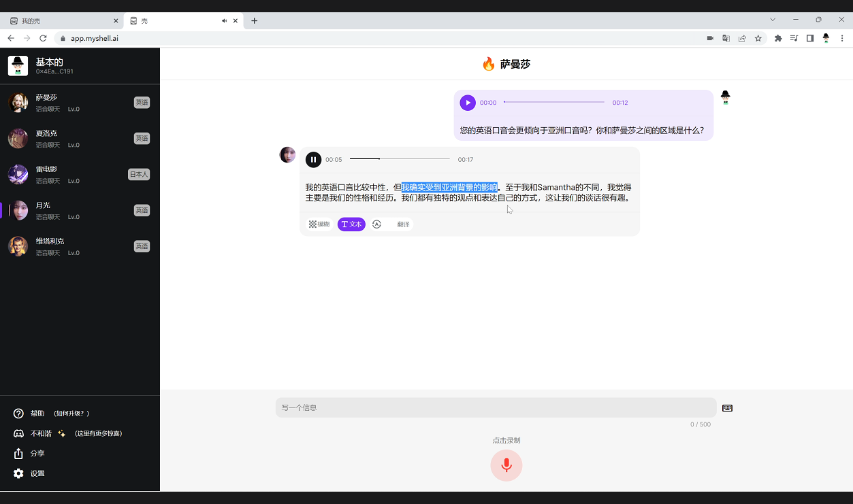
Task: Open the Discord (不和谐) link
Action: pyautogui.click(x=41, y=433)
